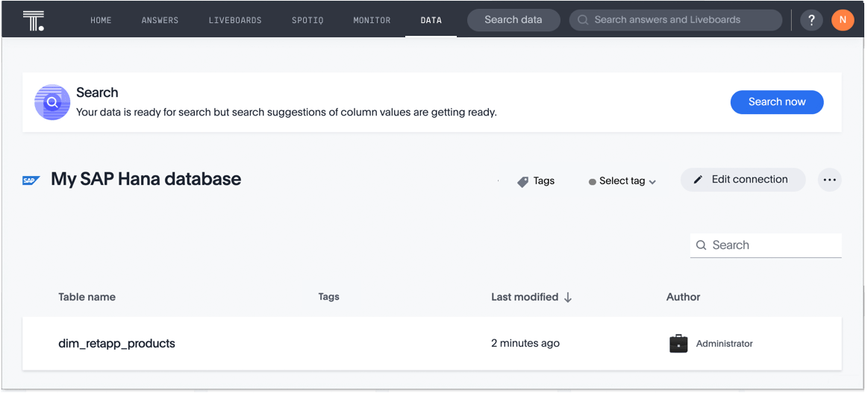This screenshot has width=868, height=393.
Task: Toggle Last modified sort arrow
Action: [568, 297]
